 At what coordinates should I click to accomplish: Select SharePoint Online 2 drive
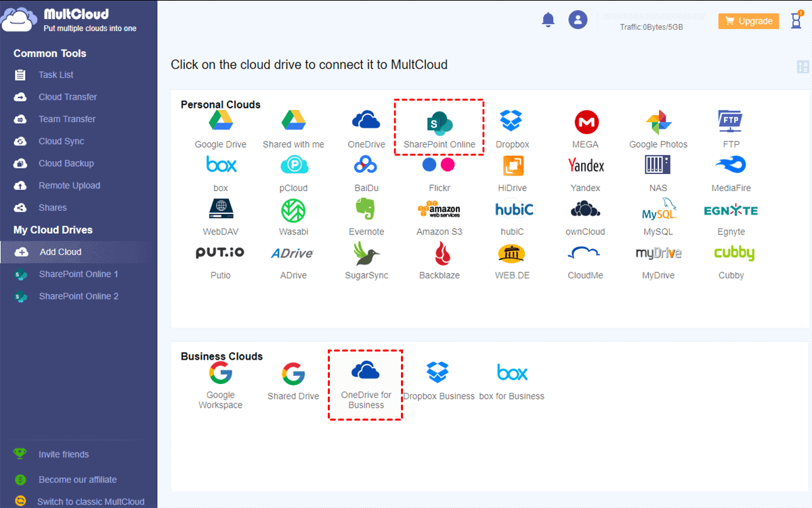(78, 296)
